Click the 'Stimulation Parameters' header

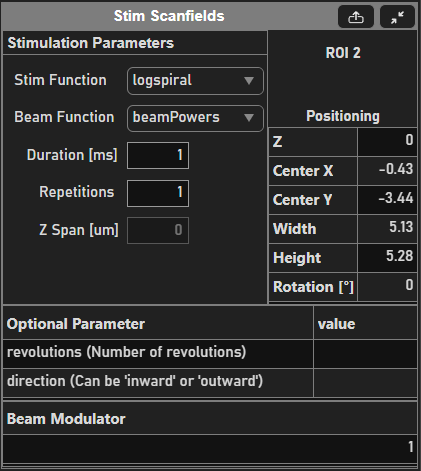tap(91, 43)
